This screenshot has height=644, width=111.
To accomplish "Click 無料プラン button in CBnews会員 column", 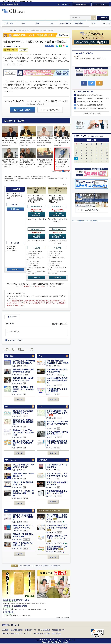I will (x=15, y=205).
